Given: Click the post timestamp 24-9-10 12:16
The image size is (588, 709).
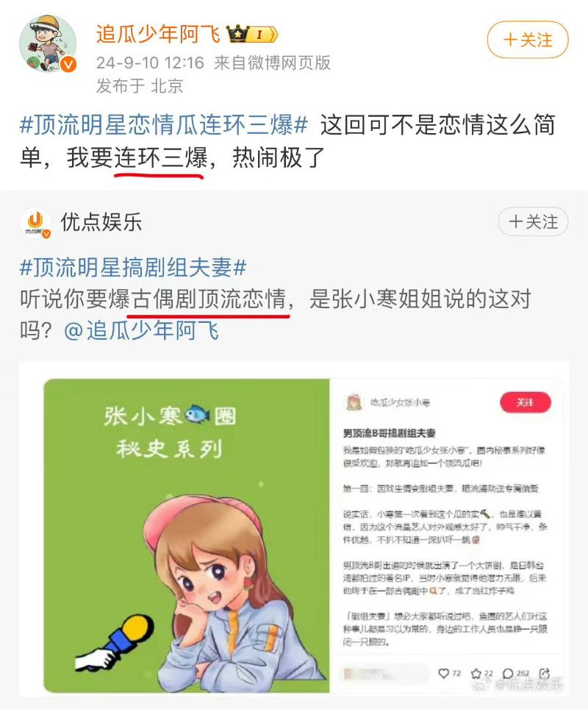Looking at the screenshot, I should click(x=150, y=63).
